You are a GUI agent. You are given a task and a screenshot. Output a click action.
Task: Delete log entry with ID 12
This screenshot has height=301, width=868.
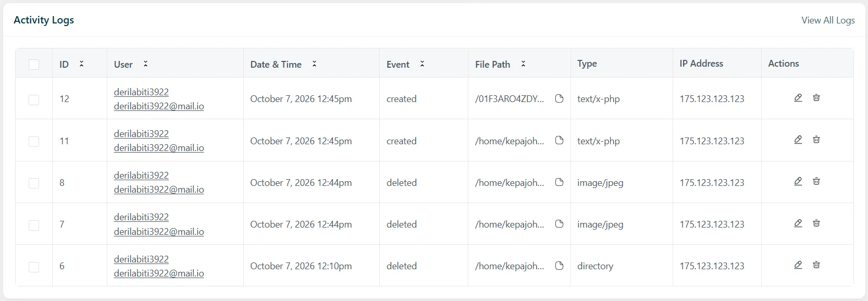click(x=816, y=98)
